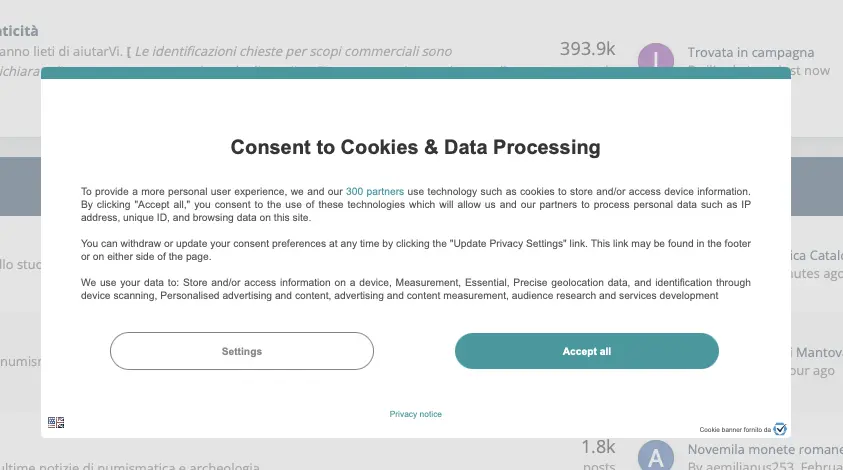The image size is (843, 470).
Task: Click 'Cookie banner fornito da' text
Action: point(735,430)
